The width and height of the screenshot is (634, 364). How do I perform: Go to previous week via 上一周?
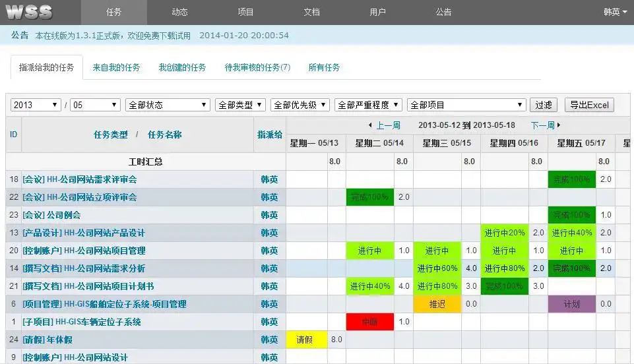click(385, 125)
